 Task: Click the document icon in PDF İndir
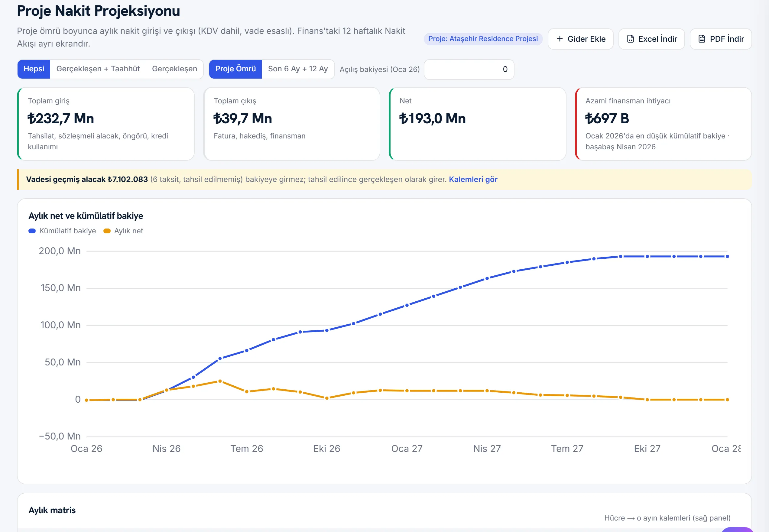point(702,39)
